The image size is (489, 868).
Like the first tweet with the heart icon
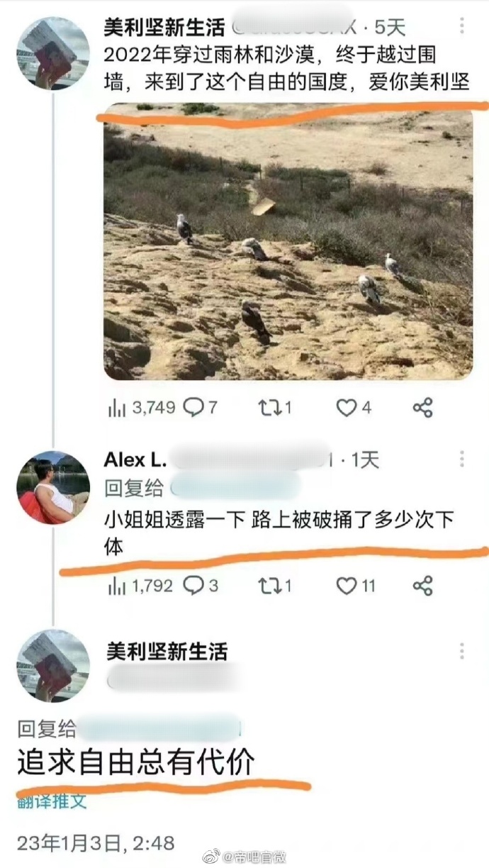pyautogui.click(x=346, y=408)
